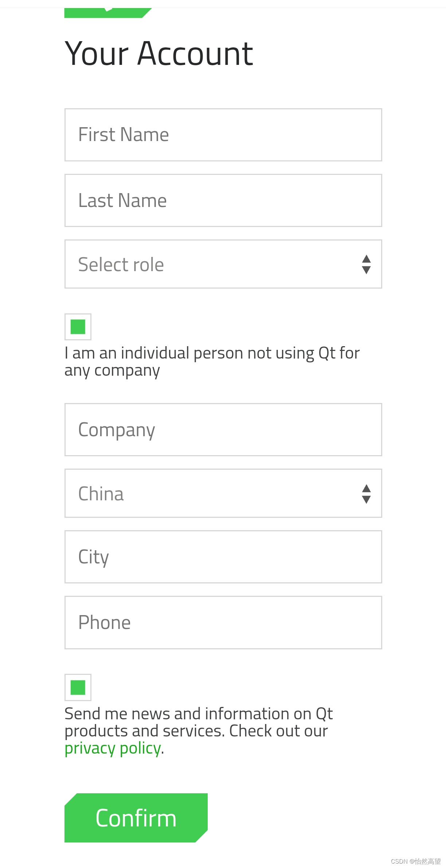
Task: Click the green Confirm banner shape
Action: (136, 817)
